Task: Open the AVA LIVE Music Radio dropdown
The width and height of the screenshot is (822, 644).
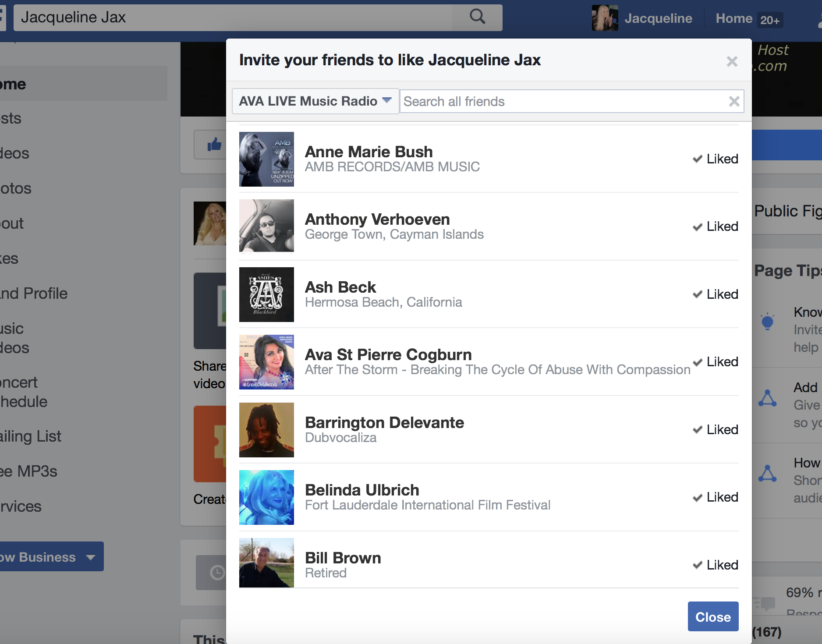Action: pyautogui.click(x=315, y=101)
